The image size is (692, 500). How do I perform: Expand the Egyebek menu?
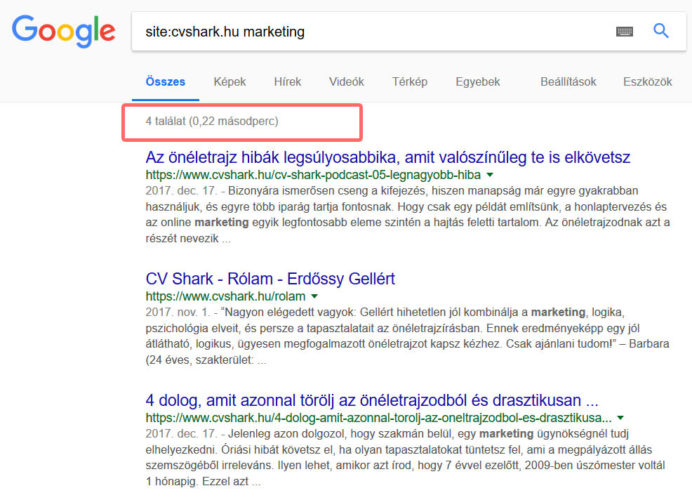click(478, 82)
